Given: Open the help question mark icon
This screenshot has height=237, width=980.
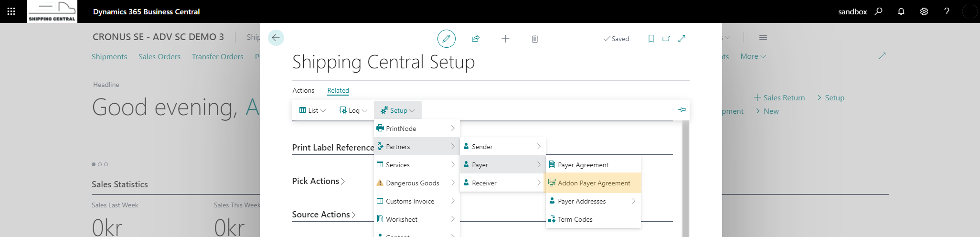Looking at the screenshot, I should tap(947, 11).
